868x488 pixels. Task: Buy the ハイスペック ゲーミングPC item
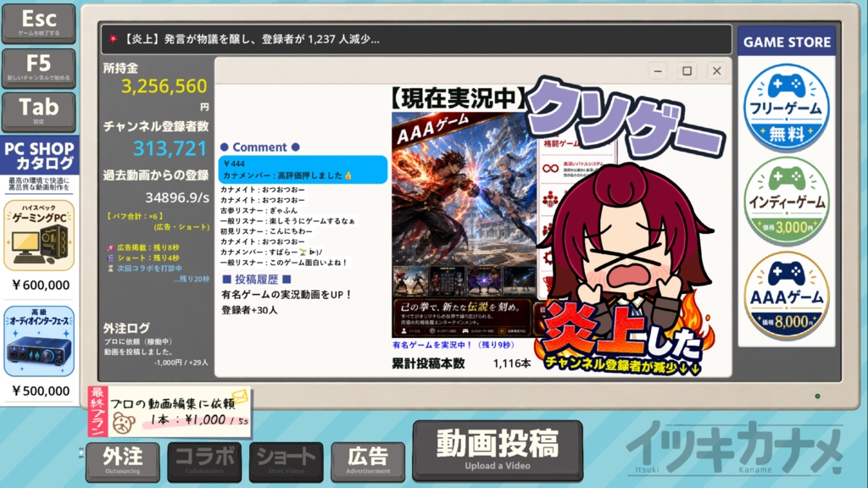(39, 236)
